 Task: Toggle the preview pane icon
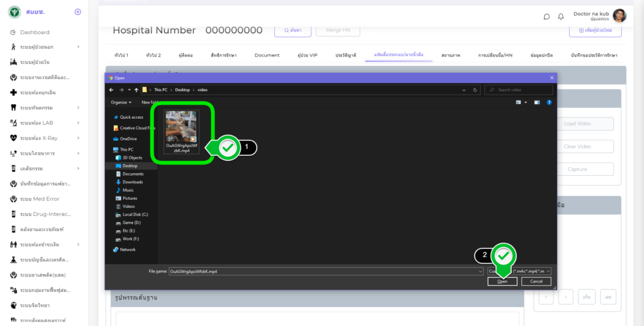click(537, 102)
